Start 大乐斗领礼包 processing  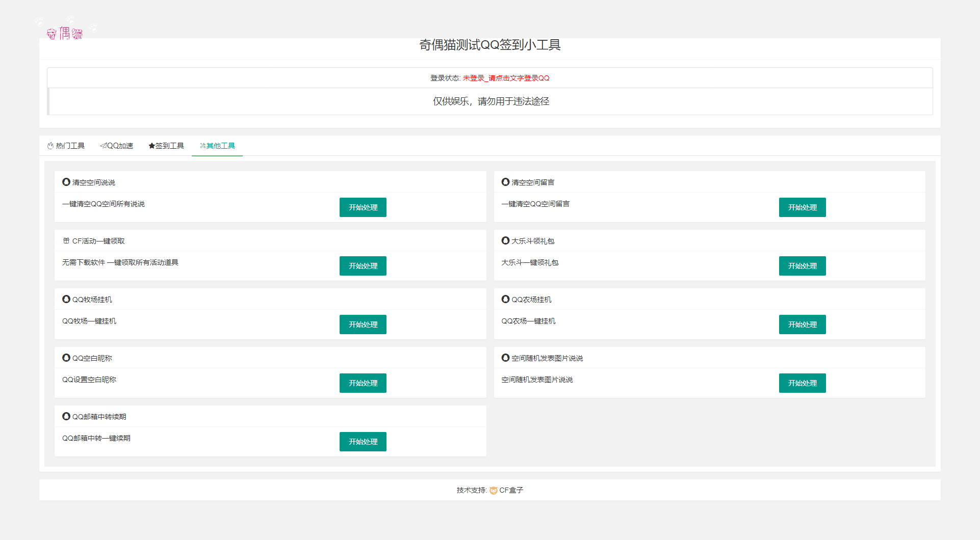click(x=803, y=266)
